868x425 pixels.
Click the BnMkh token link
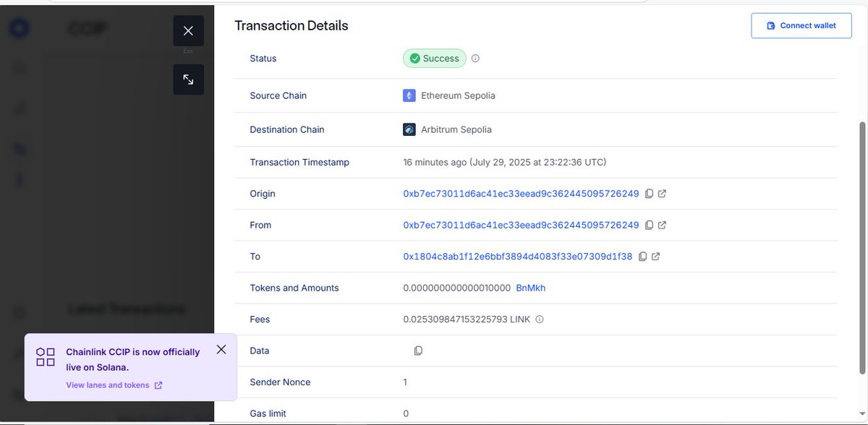531,288
